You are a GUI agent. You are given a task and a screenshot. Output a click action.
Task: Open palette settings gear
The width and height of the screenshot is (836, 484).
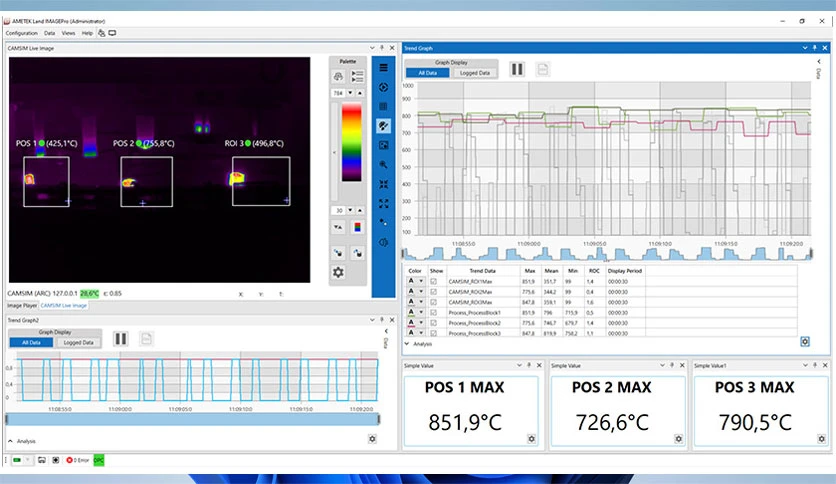338,272
